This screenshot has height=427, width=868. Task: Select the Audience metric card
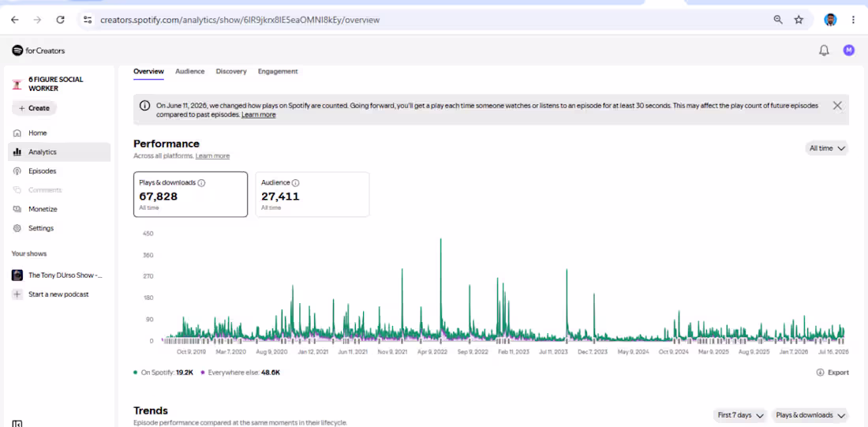click(312, 194)
